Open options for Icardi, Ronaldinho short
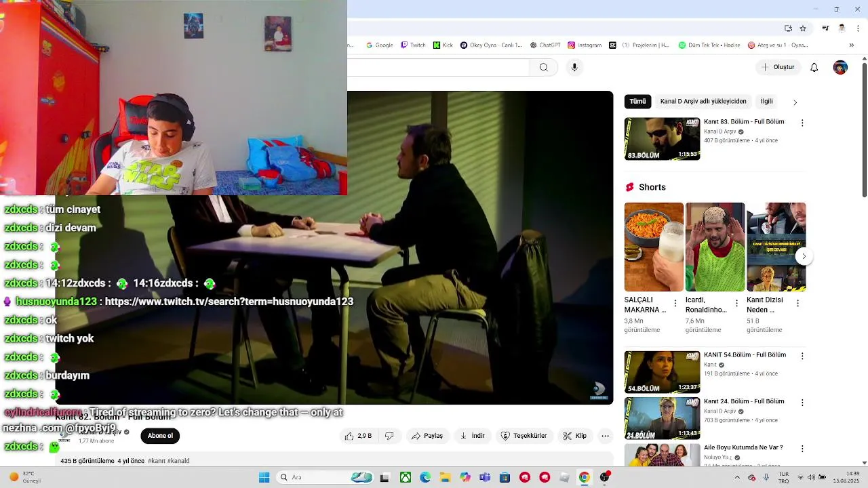Image resolution: width=868 pixels, height=488 pixels. click(x=736, y=304)
